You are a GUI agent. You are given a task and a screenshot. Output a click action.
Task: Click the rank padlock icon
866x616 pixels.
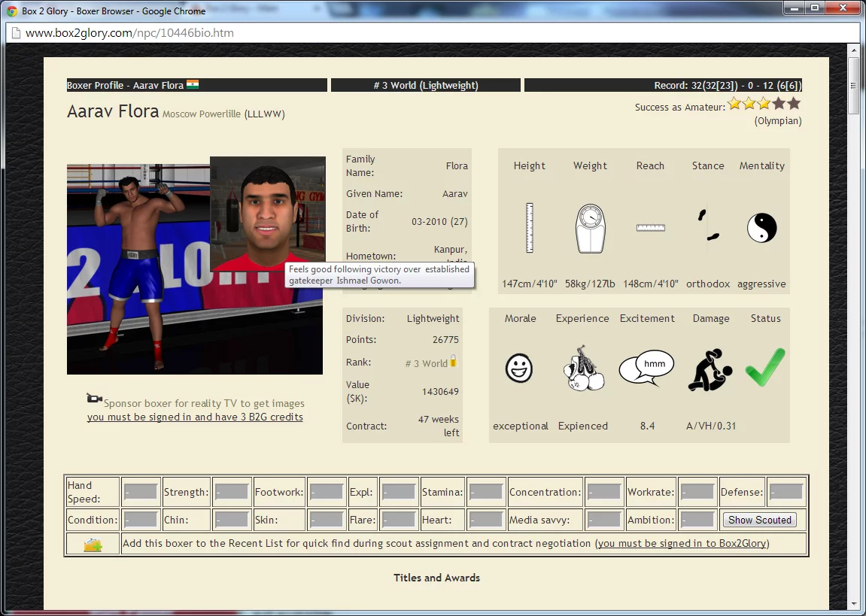454,362
